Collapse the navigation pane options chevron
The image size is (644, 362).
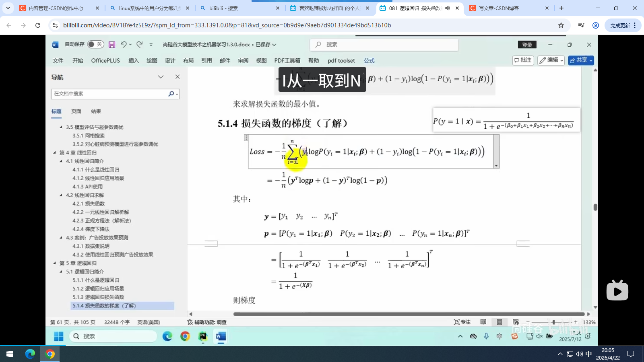pos(161,77)
